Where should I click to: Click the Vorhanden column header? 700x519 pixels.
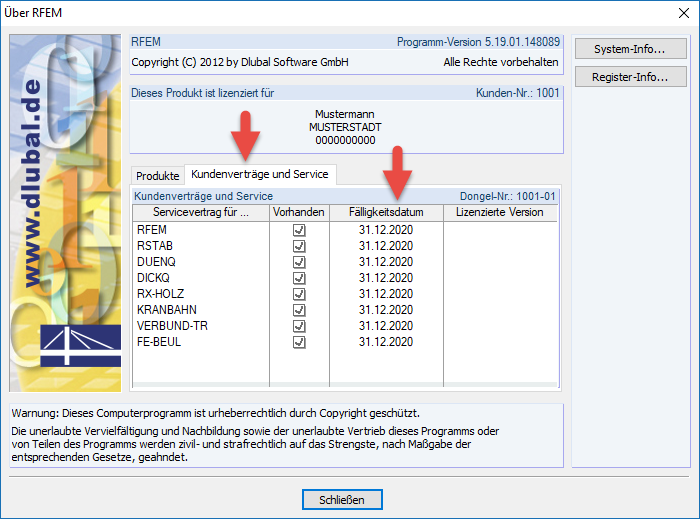coord(299,212)
